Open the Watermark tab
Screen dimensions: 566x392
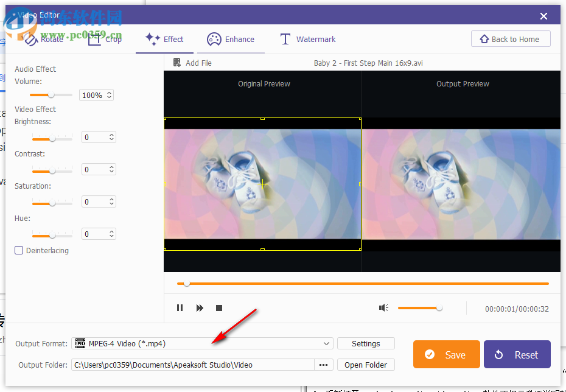307,39
